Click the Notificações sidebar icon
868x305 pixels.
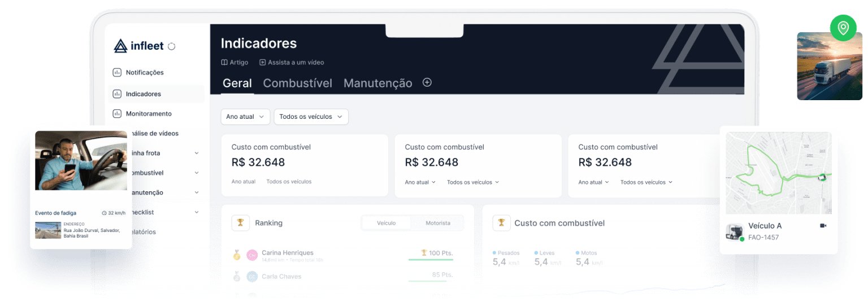(x=117, y=72)
